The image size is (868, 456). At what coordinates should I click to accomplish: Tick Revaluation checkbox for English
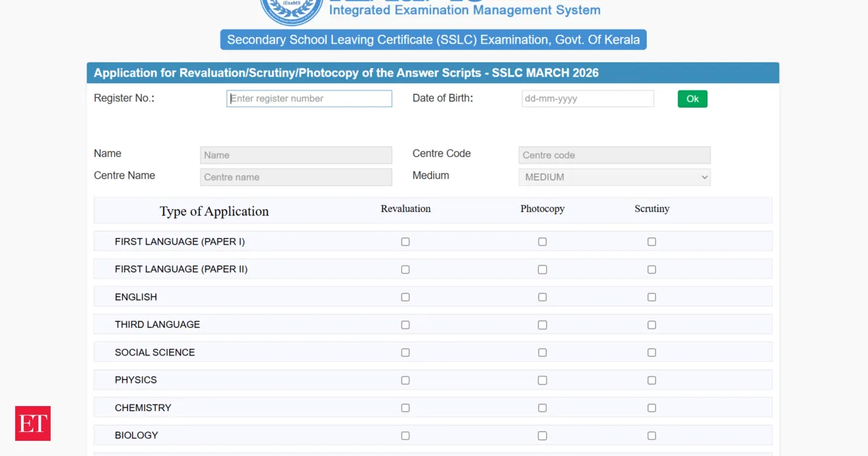[405, 297]
